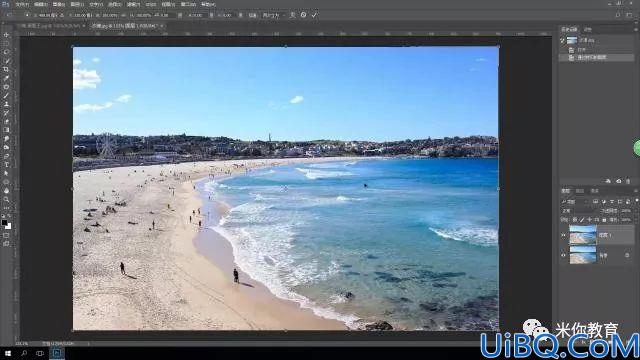Image resolution: width=640 pixels, height=360 pixels.
Task: Open the File menu
Action: point(22,4)
